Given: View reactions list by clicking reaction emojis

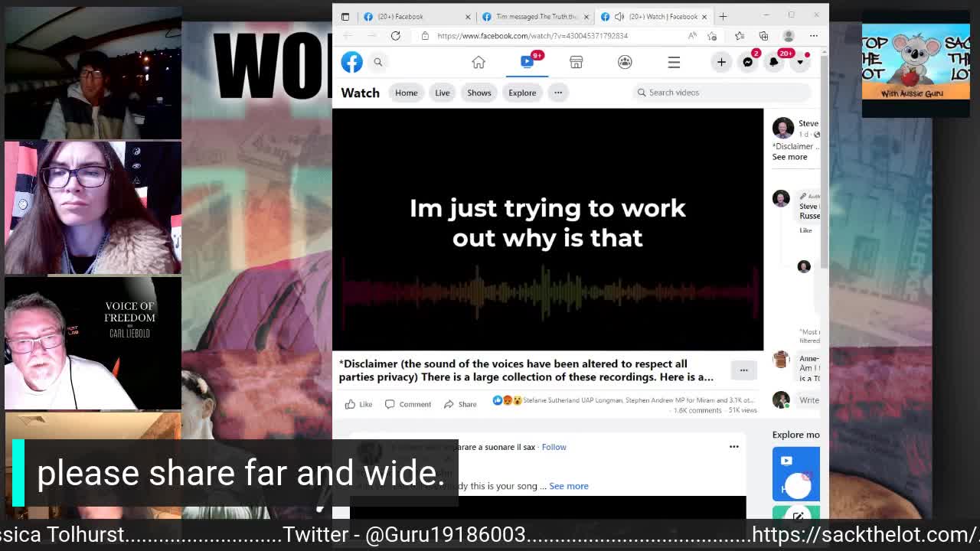Looking at the screenshot, I should [x=507, y=400].
